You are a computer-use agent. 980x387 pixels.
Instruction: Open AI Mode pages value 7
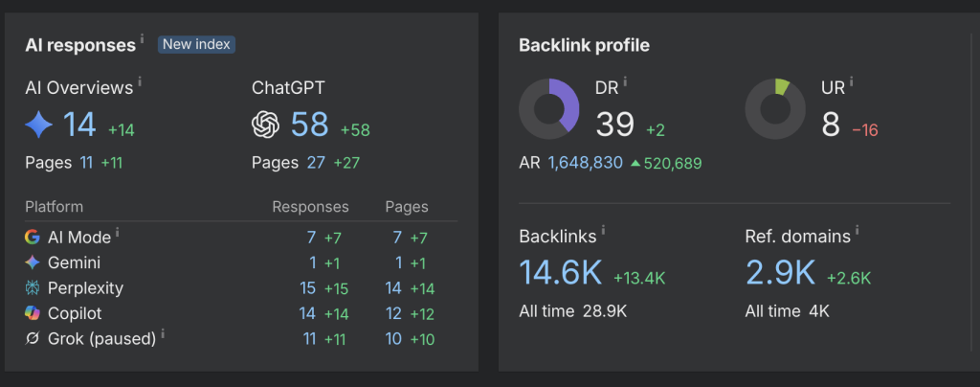click(x=397, y=238)
